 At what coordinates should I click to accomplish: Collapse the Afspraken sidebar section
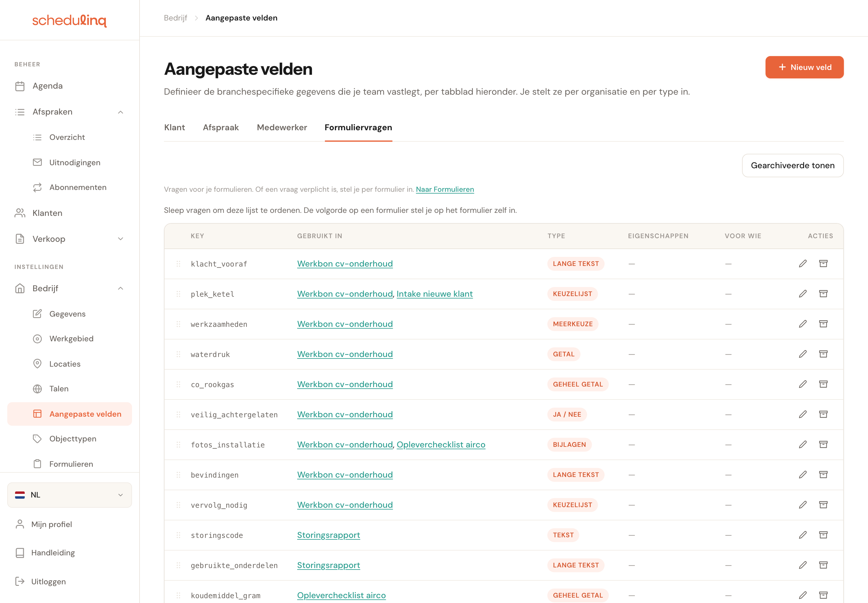(x=121, y=112)
